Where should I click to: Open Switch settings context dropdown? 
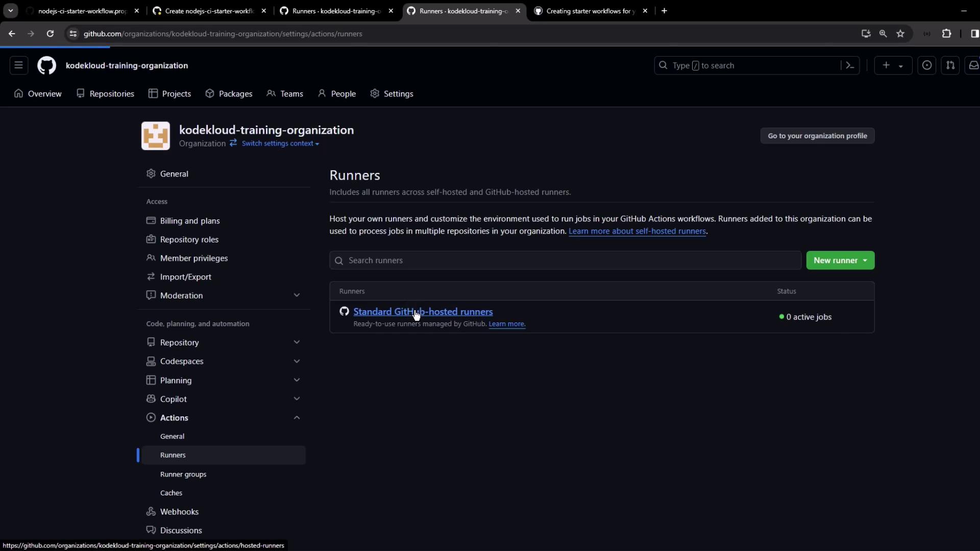click(280, 143)
